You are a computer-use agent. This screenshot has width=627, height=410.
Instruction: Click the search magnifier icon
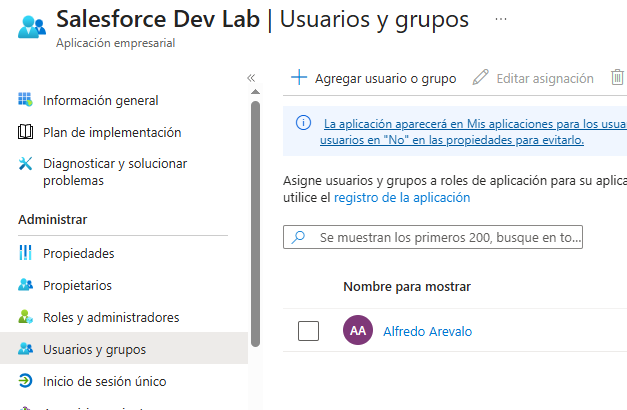coord(298,237)
